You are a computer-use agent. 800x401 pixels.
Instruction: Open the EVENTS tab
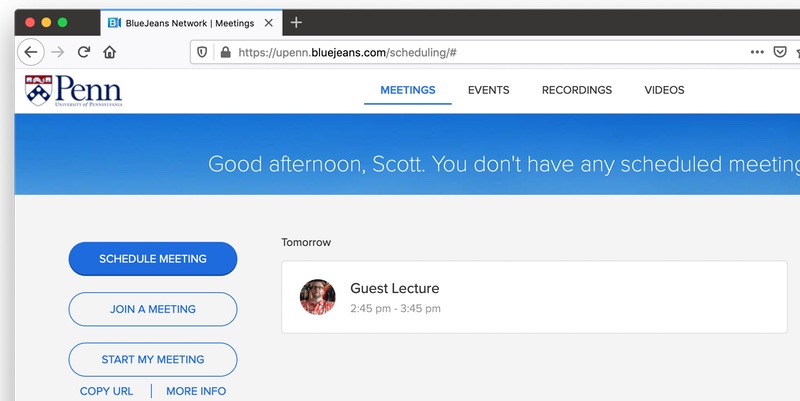click(x=488, y=90)
